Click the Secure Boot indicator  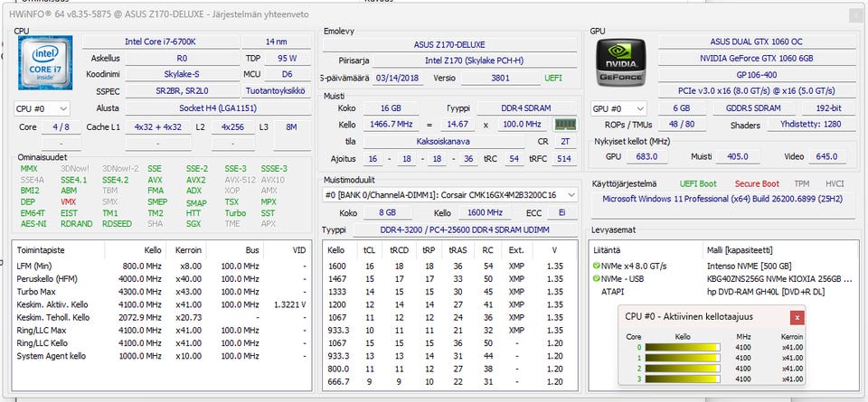point(756,182)
